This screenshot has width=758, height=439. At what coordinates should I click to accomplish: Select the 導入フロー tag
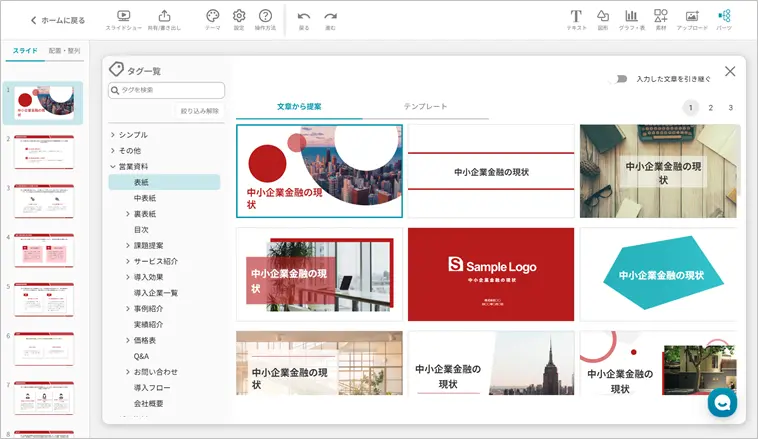152,388
